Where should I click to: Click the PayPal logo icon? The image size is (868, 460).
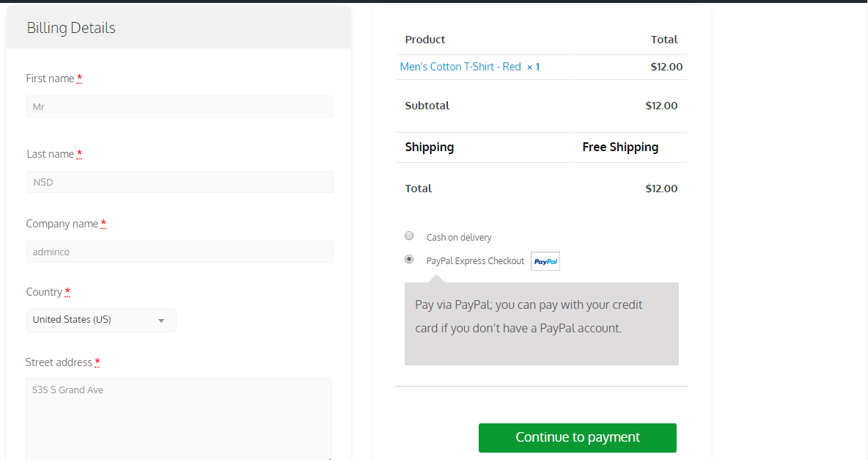point(545,260)
